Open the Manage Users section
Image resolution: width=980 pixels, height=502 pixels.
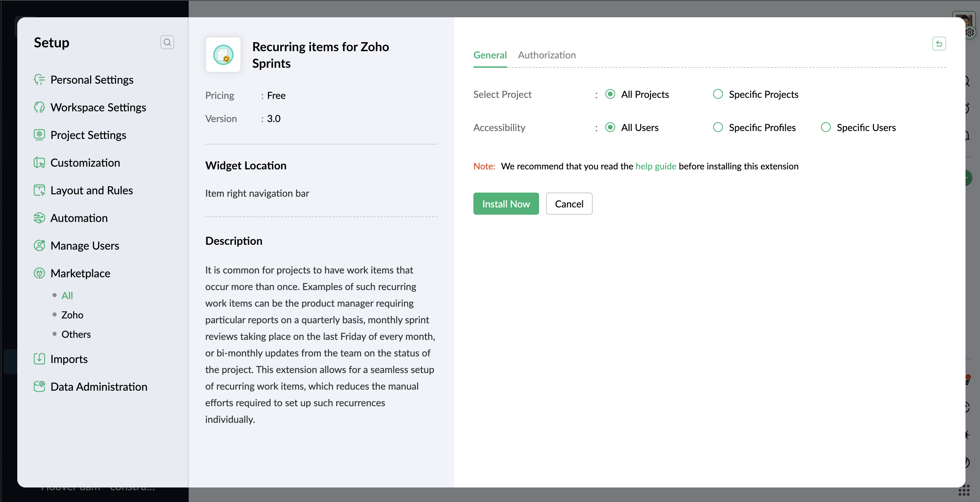tap(85, 245)
